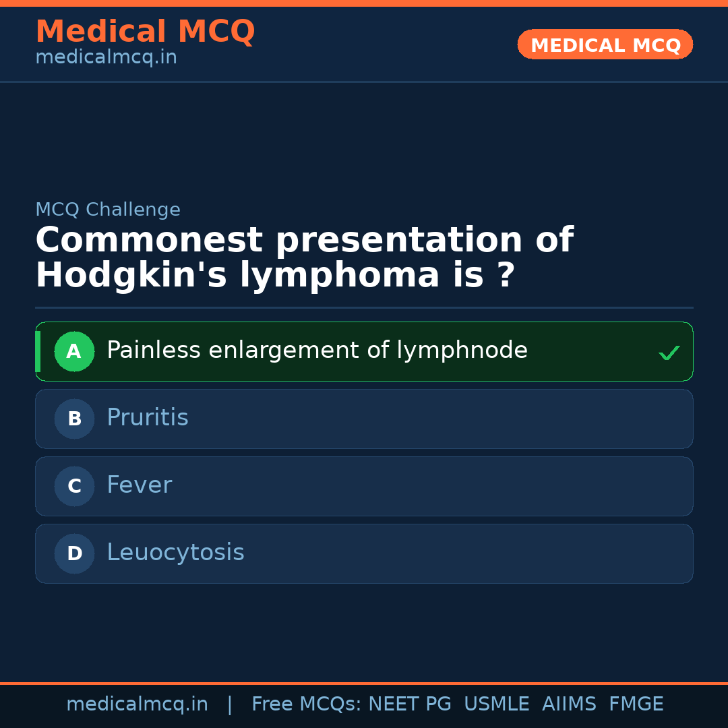This screenshot has width=728, height=728.
Task: Pick the Leuocytosis answer option
Action: point(175,553)
